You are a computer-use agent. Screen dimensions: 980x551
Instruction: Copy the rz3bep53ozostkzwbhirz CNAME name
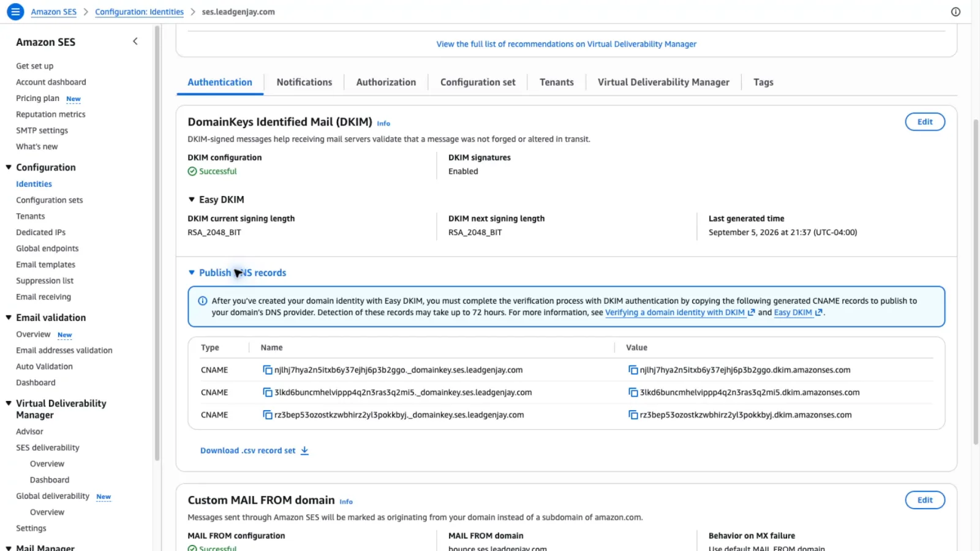click(268, 415)
